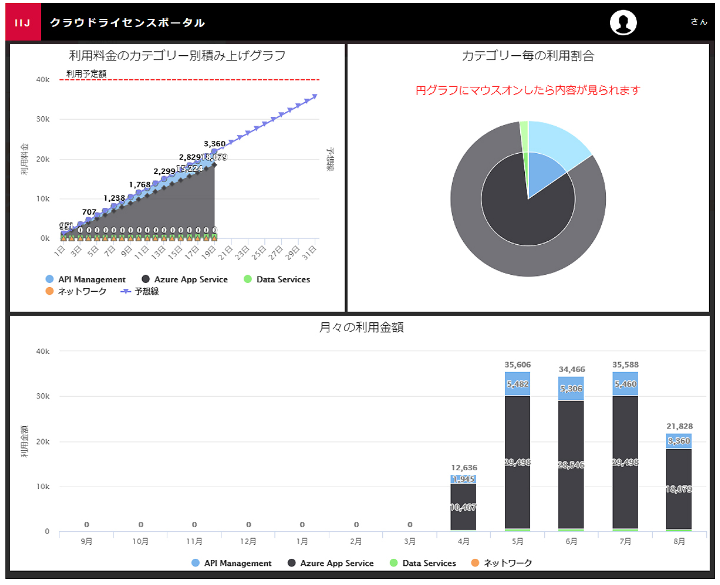Click the dark Azure segment of 4月 bar
The width and height of the screenshot is (720, 585).
[463, 507]
